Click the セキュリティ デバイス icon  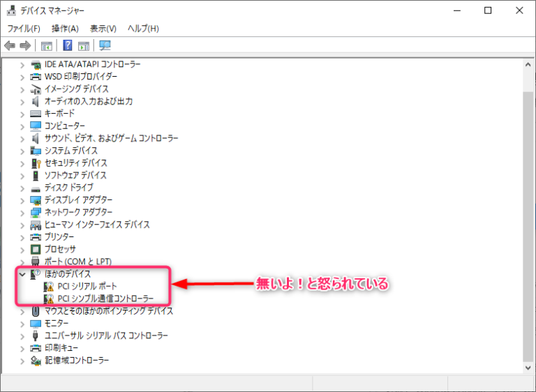point(36,163)
